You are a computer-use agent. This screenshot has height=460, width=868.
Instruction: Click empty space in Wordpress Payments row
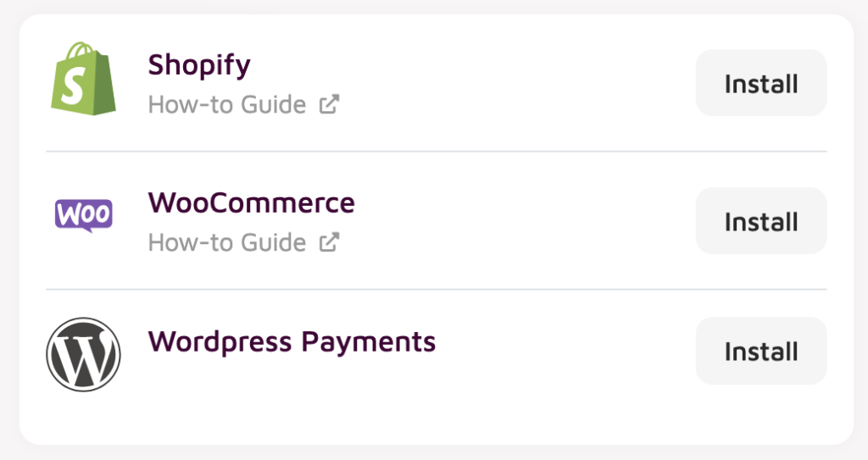pos(565,351)
